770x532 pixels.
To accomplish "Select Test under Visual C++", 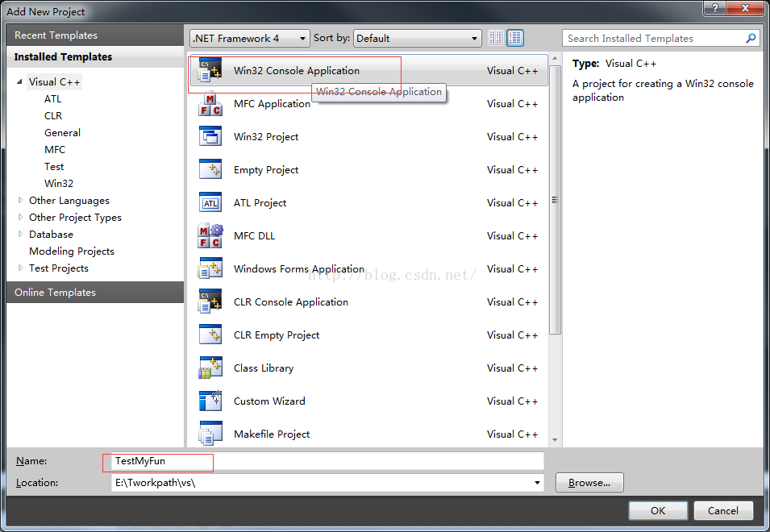I will (x=54, y=167).
